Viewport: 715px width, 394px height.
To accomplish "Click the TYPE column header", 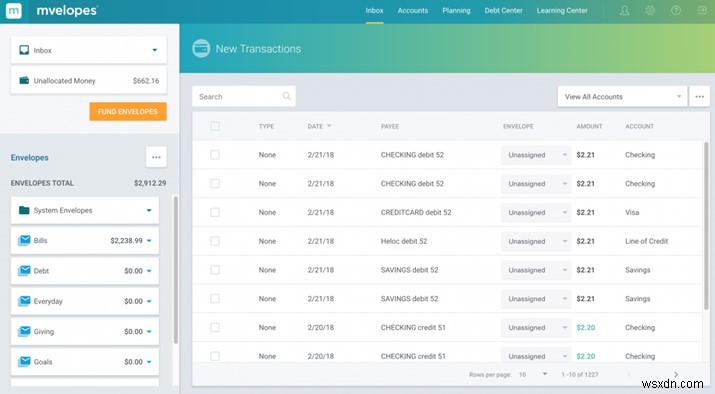I will [x=266, y=126].
